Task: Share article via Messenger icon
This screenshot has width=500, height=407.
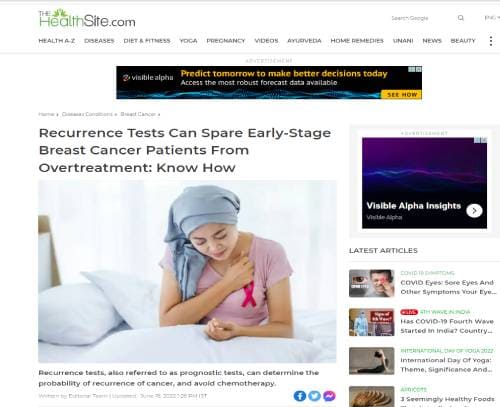Action: (x=329, y=396)
